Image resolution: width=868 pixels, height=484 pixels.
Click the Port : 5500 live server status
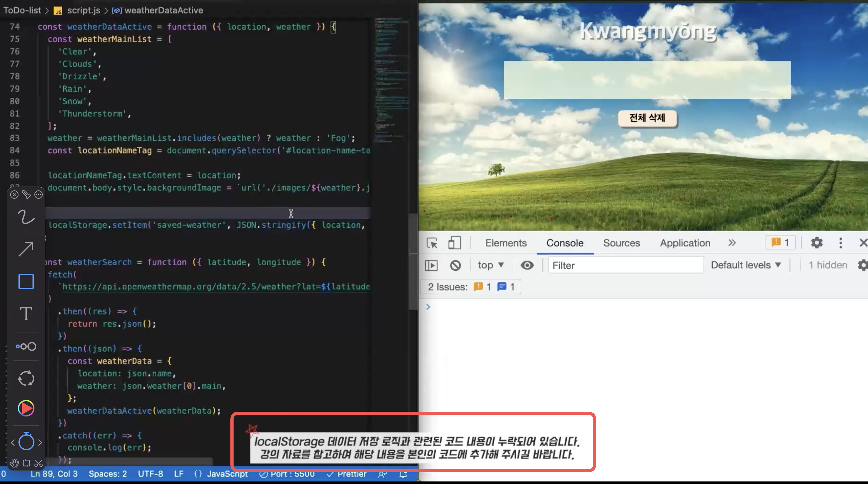click(287, 474)
